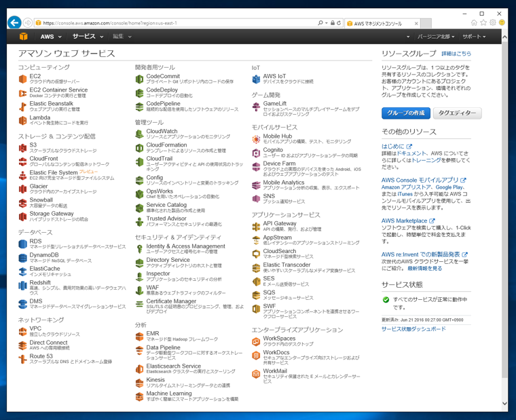516x420 pixels.
Task: Open browser settings gear icon
Action: click(x=493, y=22)
